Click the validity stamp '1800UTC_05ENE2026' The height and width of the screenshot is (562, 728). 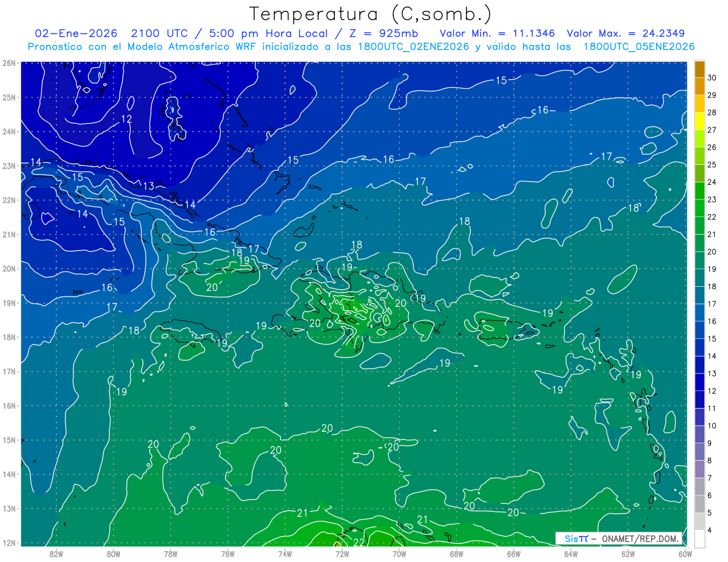pos(639,47)
